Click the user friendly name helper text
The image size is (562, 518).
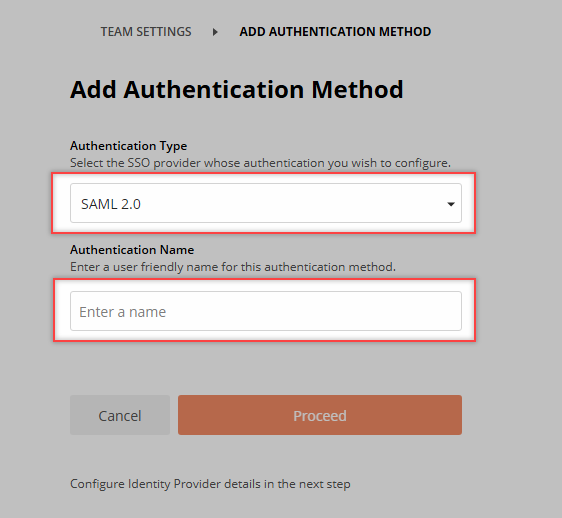(x=233, y=267)
